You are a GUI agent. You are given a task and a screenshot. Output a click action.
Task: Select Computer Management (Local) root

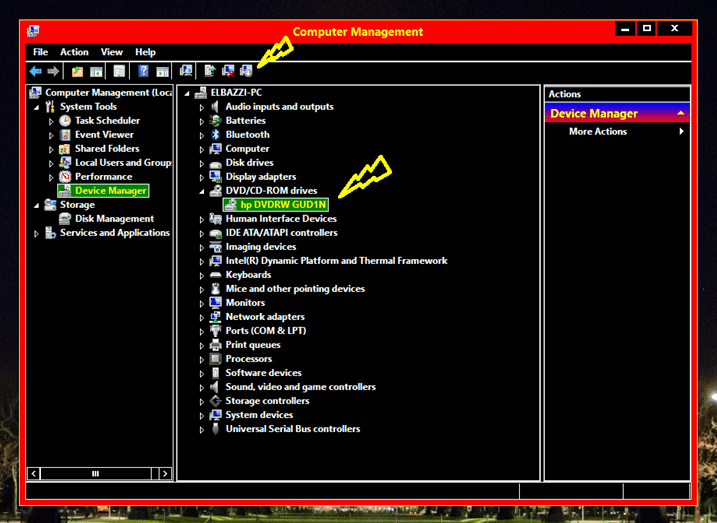[108, 92]
